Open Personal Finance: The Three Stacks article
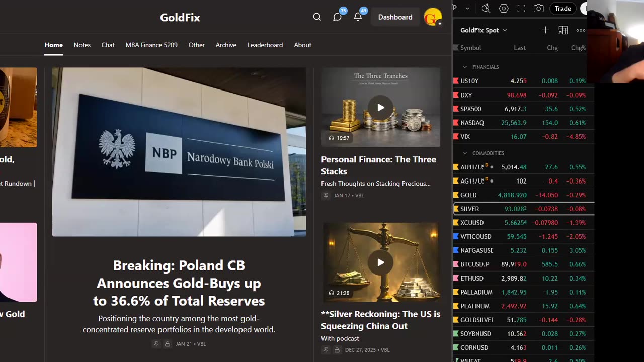Screen dimensions: 644x362 pyautogui.click(x=378, y=165)
